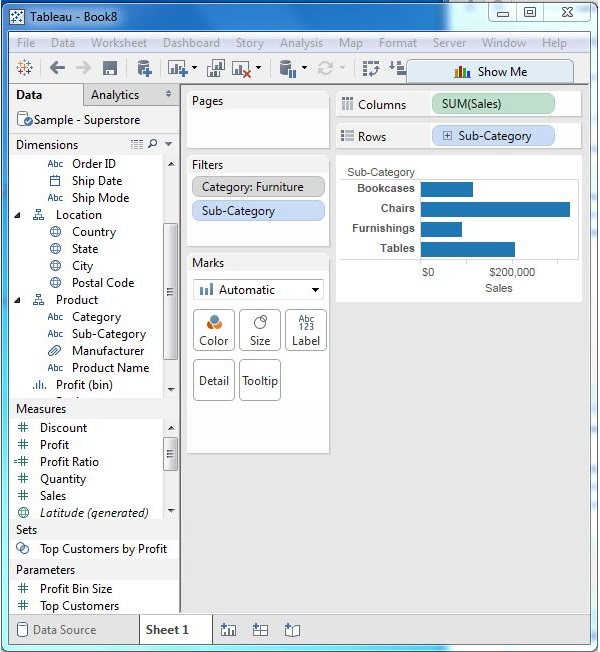This screenshot has height=652, width=600.
Task: Select the Chairs bar in the chart
Action: click(x=494, y=209)
